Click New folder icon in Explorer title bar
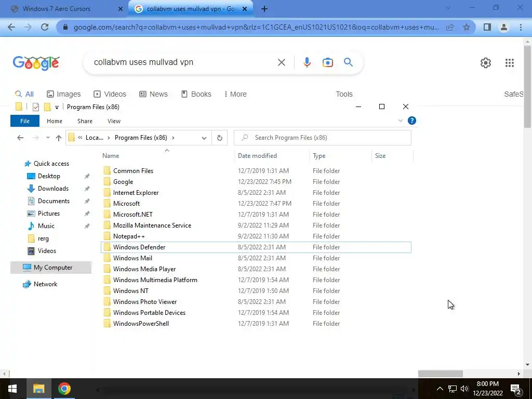532x399 pixels. [47, 107]
